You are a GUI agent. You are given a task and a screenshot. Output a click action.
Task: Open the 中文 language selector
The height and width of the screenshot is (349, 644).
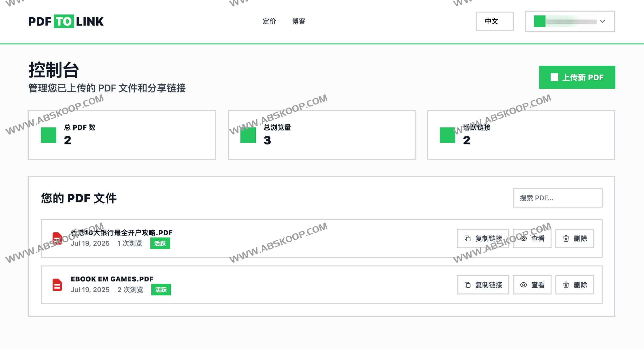(x=494, y=21)
